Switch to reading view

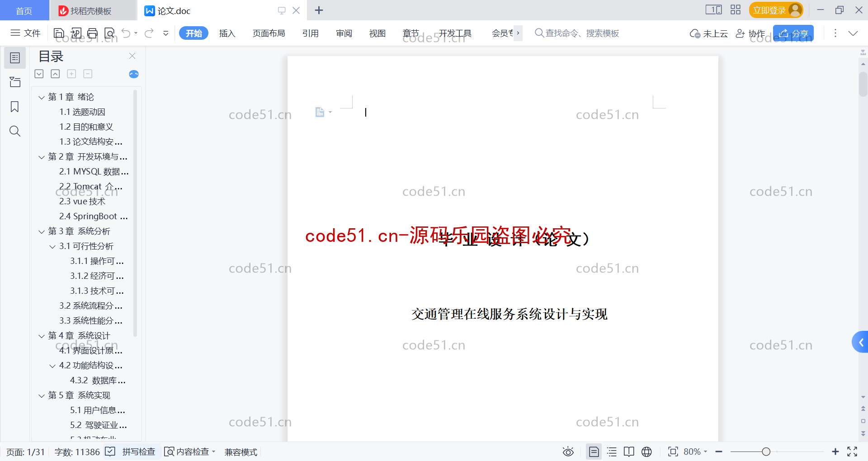pos(629,452)
